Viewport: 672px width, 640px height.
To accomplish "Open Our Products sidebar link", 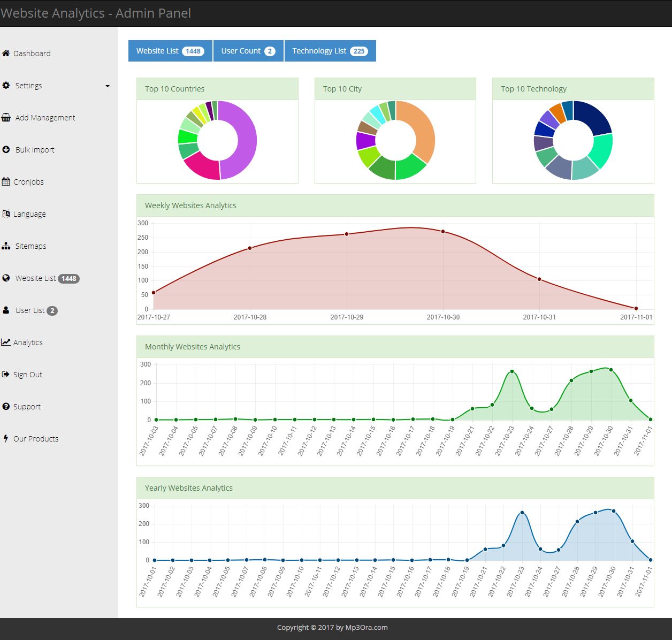I will 35,439.
